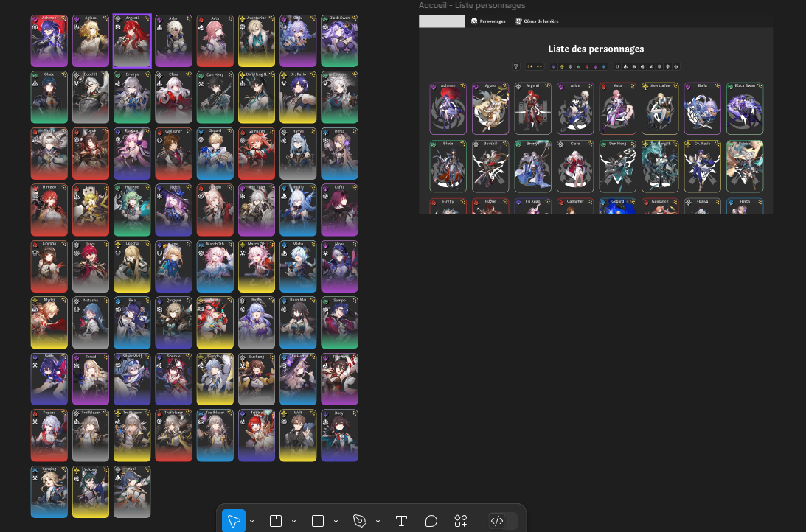Select the highlighted Argenti card in the loose grid

[x=132, y=41]
